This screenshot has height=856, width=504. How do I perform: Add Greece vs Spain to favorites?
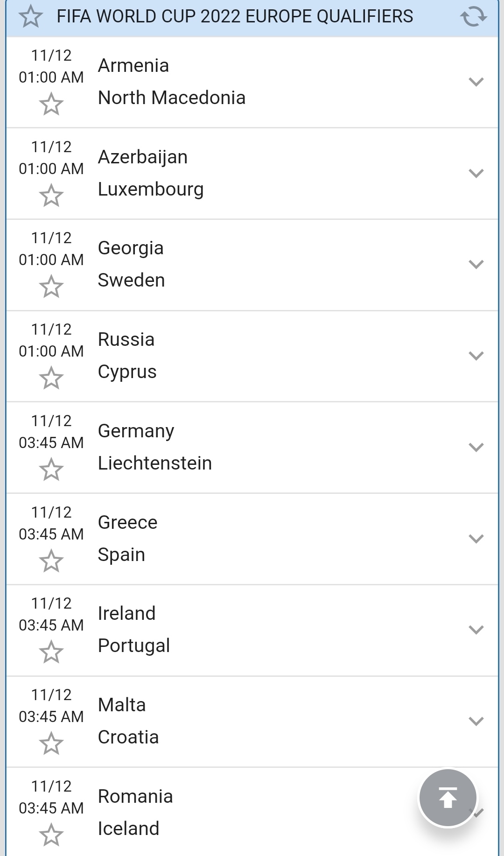tap(51, 561)
